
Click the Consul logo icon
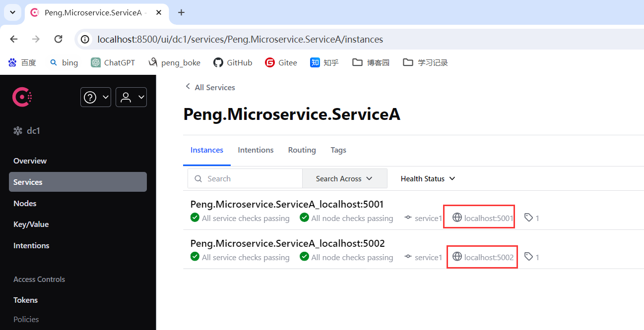pos(22,97)
